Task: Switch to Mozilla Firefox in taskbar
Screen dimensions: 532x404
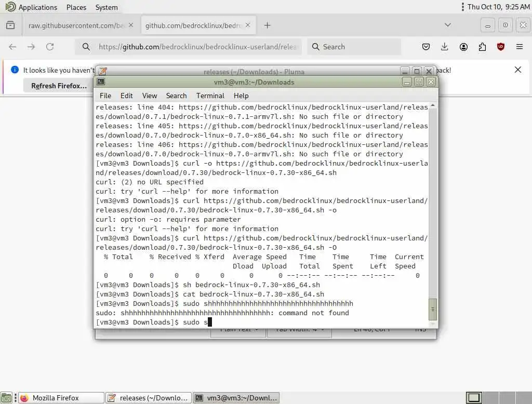Action: tap(61, 398)
